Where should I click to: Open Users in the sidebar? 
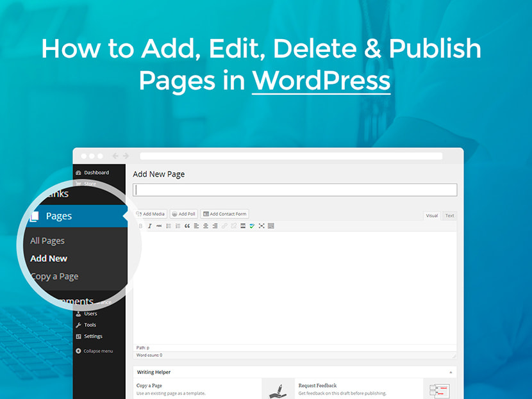tap(87, 314)
